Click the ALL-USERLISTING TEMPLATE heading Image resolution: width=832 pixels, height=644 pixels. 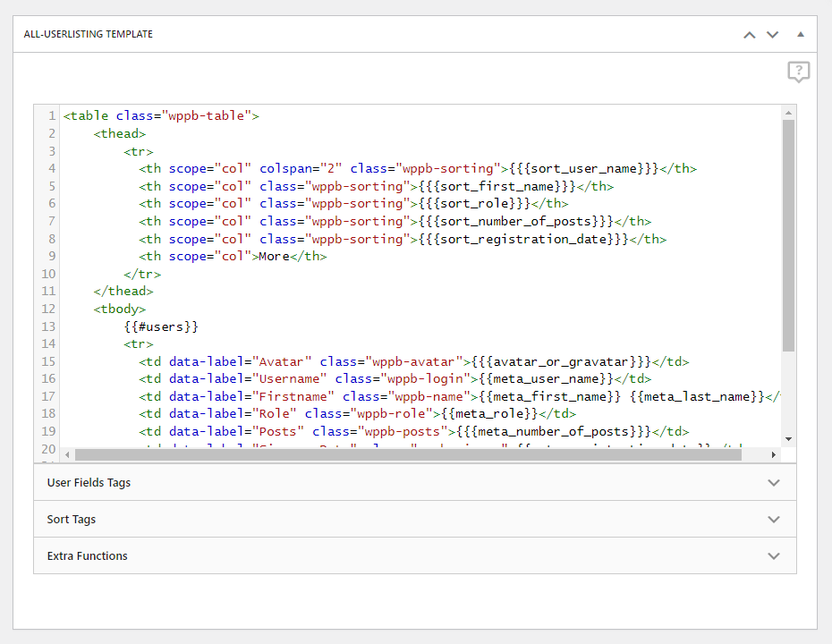coord(88,34)
